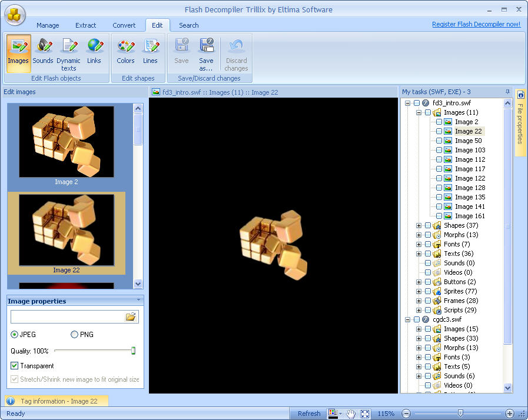The width and height of the screenshot is (528, 420).
Task: Switch to the Search tab
Action: coord(188,25)
